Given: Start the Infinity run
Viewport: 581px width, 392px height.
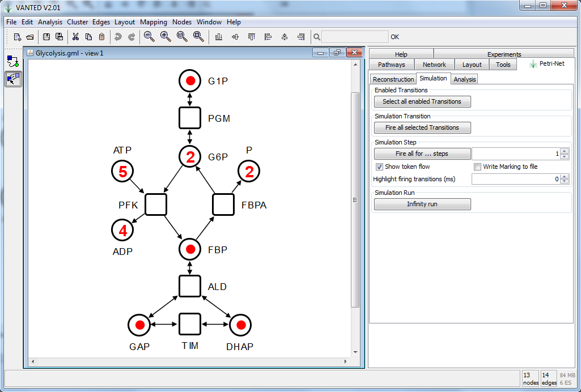Looking at the screenshot, I should click(422, 204).
